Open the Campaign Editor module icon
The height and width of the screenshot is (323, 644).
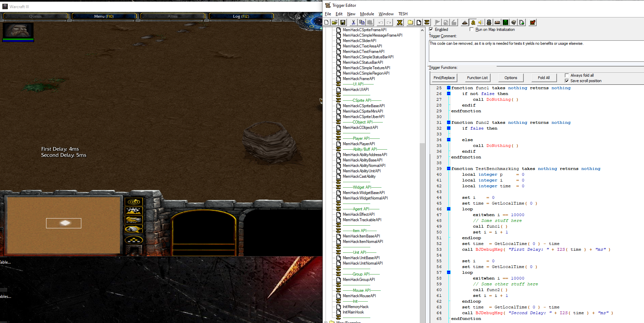point(497,22)
